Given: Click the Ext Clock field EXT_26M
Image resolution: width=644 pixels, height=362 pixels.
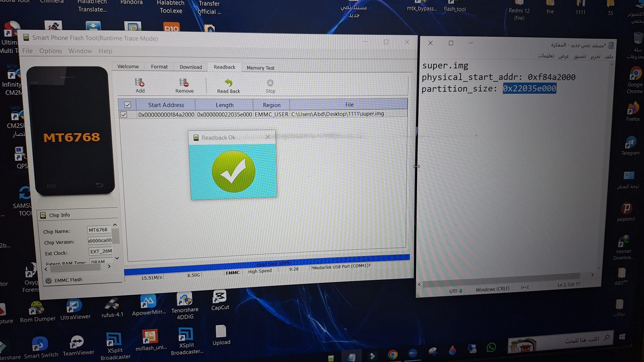Looking at the screenshot, I should coord(101,251).
